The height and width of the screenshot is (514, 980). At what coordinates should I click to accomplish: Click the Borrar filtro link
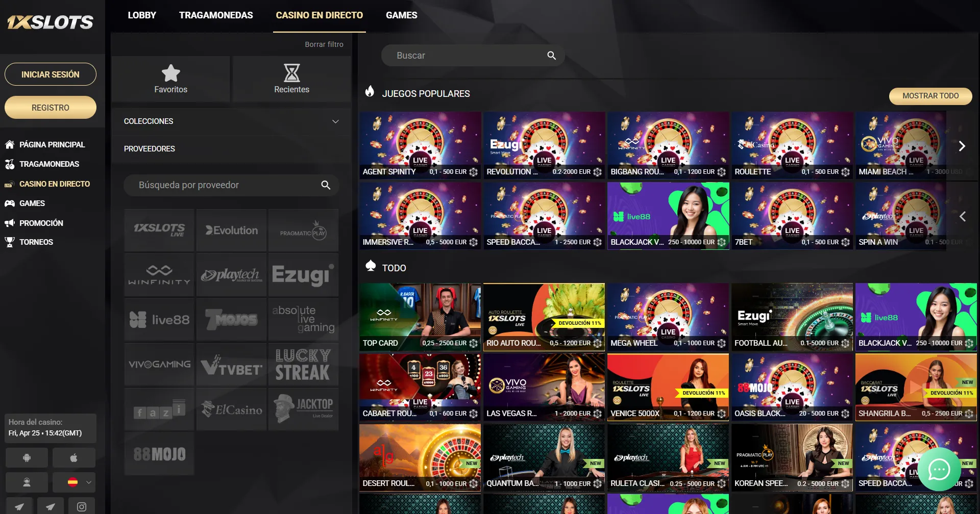[324, 44]
